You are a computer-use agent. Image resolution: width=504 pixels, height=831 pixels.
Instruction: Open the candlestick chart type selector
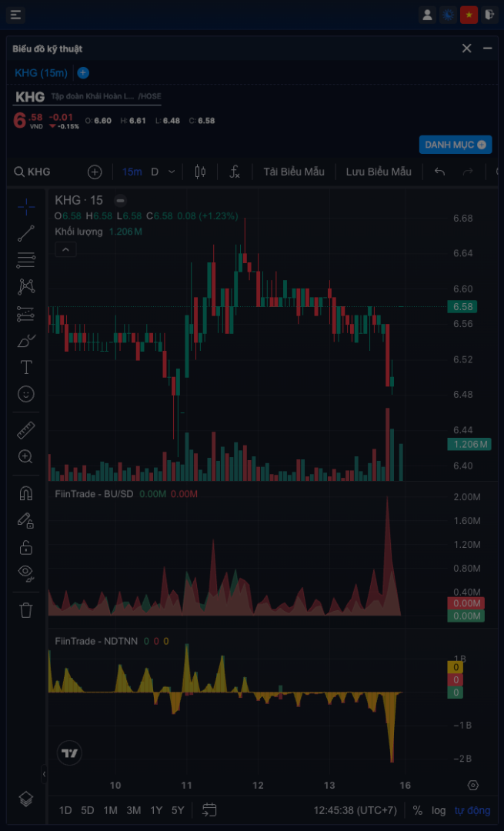click(x=200, y=172)
